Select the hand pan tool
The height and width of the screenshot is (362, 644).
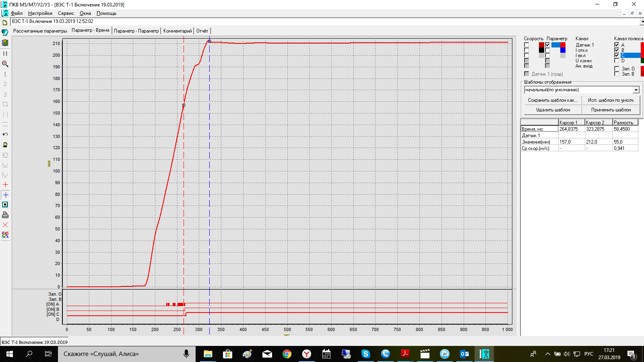pos(5,144)
